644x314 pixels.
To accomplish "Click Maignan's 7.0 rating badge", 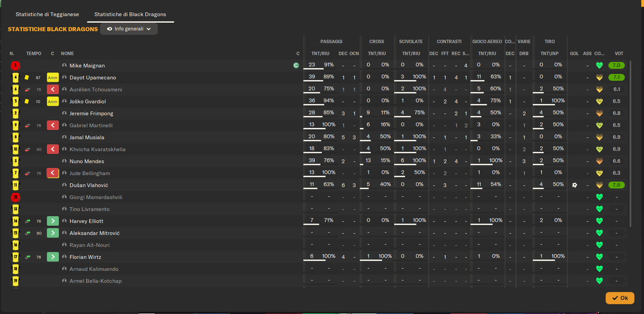I will (x=616, y=65).
